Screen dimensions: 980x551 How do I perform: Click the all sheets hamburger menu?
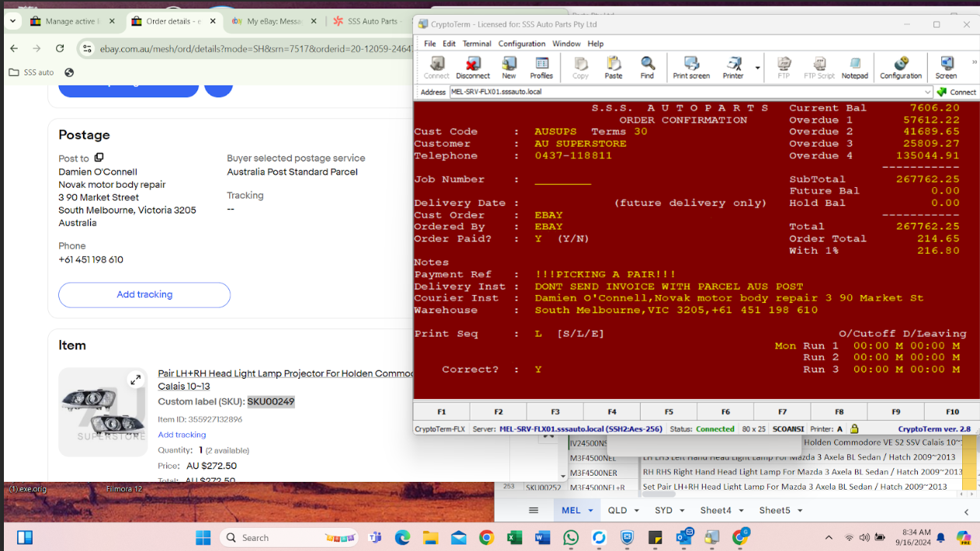point(533,511)
